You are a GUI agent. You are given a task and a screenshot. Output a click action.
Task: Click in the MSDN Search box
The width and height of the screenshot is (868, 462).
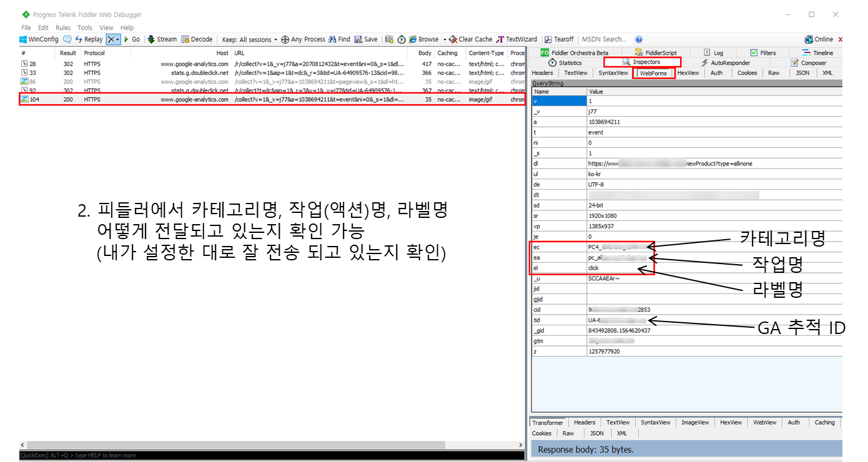606,39
